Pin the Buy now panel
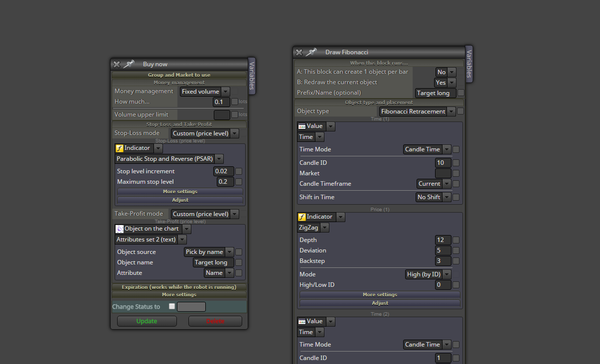Viewport: 600px width, 364px height. click(x=129, y=64)
